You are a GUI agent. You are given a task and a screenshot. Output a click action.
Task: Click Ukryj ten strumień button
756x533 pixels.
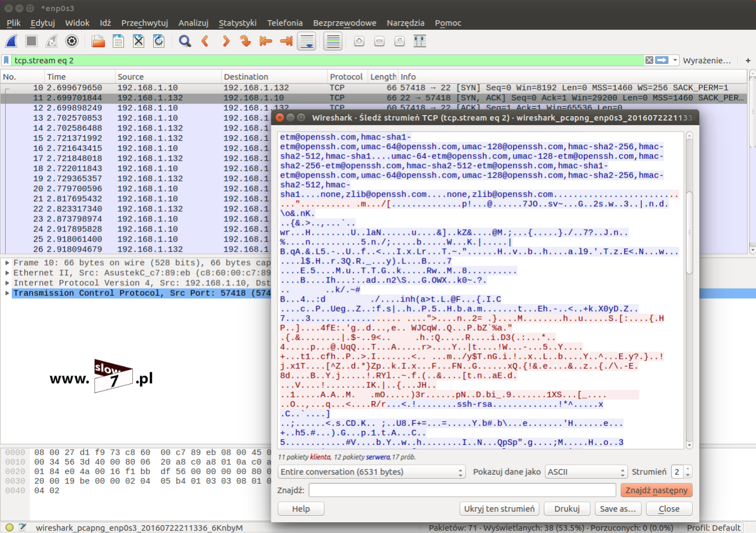(500, 509)
